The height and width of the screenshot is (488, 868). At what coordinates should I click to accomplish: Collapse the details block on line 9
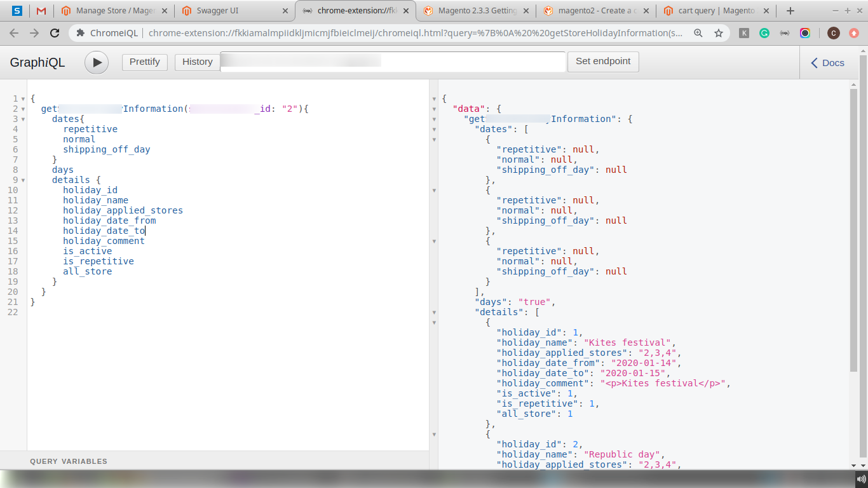point(24,180)
